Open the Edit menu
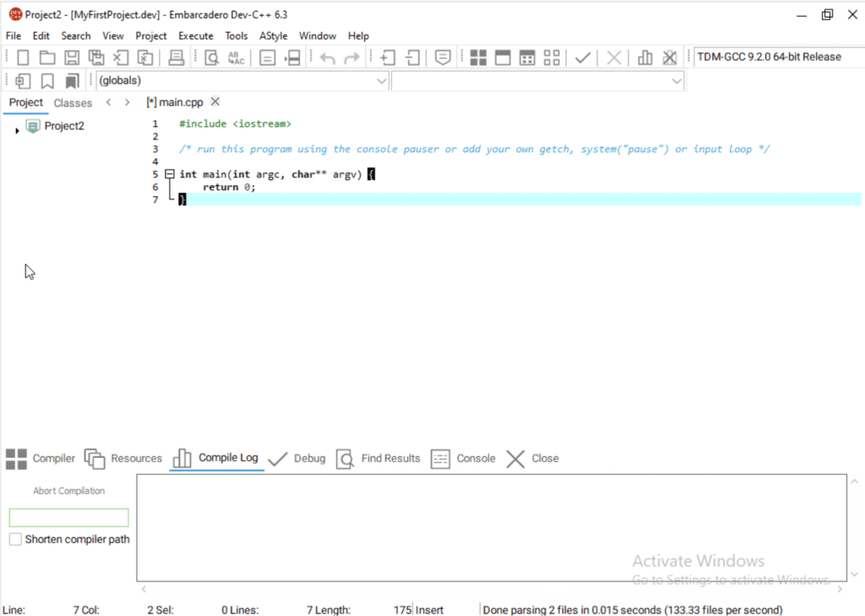This screenshot has height=616, width=865. tap(41, 35)
